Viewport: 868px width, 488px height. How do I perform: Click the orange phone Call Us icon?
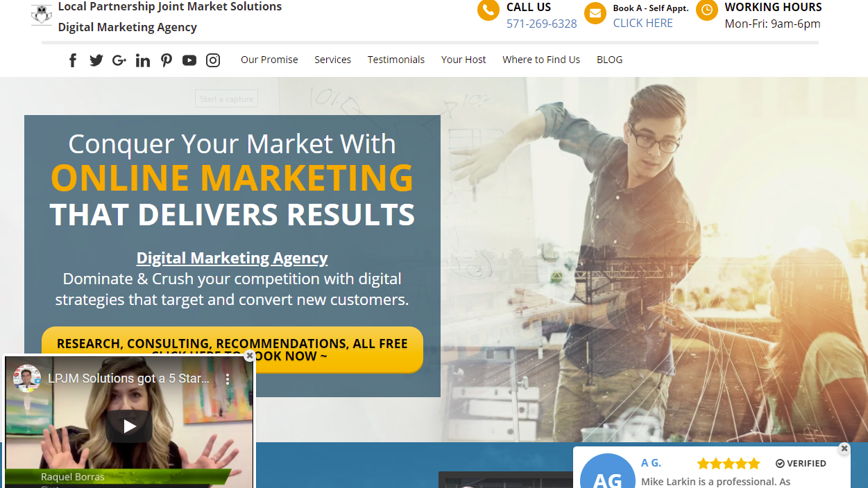pos(488,10)
